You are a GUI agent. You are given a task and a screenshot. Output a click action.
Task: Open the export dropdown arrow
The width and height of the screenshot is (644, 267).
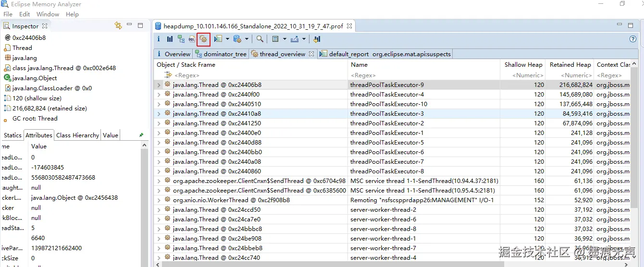click(x=304, y=39)
